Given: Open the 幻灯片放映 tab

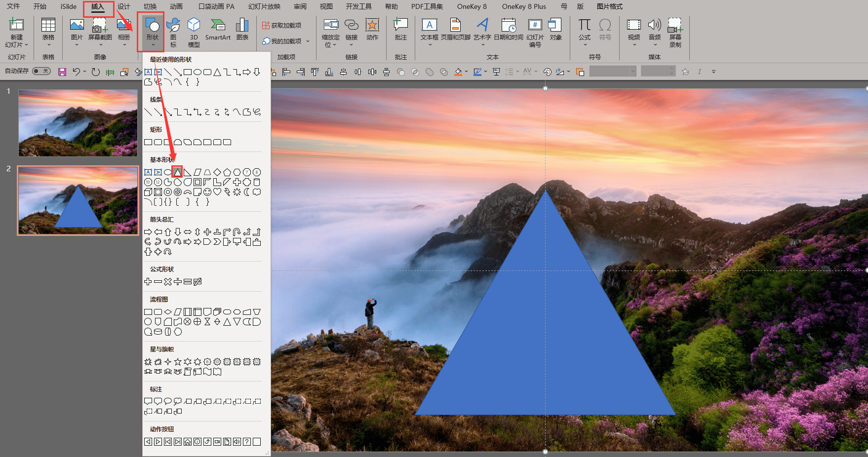Looking at the screenshot, I should [264, 6].
